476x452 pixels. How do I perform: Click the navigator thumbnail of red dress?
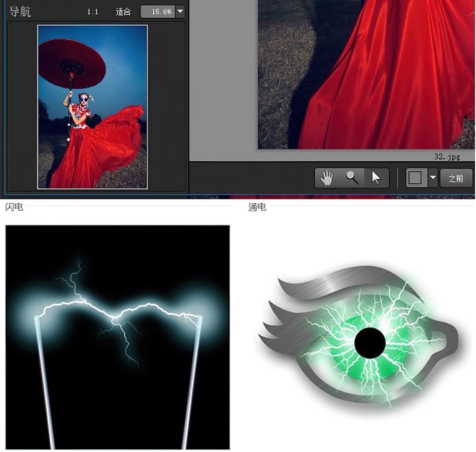click(92, 107)
